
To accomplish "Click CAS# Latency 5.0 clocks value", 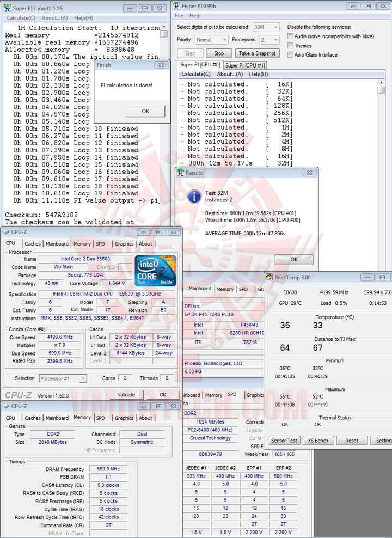I will click(108, 485).
